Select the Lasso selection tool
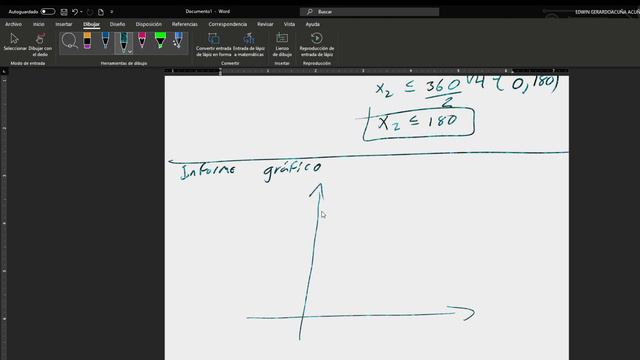The height and width of the screenshot is (360, 640). pyautogui.click(x=69, y=41)
